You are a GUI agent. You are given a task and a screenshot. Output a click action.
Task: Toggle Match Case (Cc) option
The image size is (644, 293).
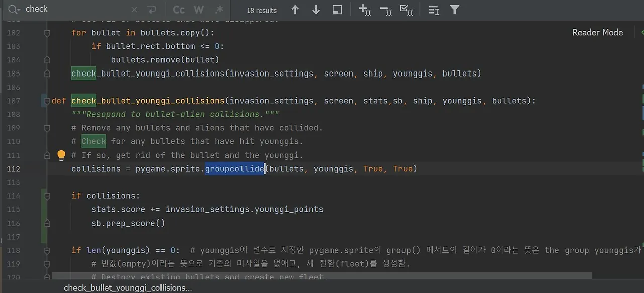pyautogui.click(x=179, y=10)
